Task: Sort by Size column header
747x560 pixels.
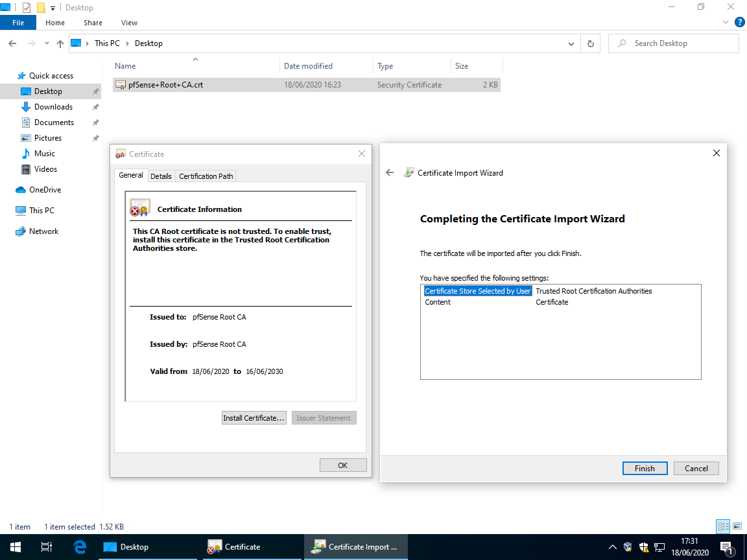Action: 477,65
